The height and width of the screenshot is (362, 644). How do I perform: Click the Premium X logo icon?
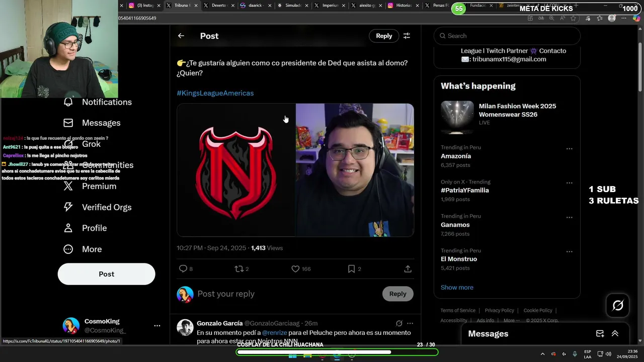(68, 186)
